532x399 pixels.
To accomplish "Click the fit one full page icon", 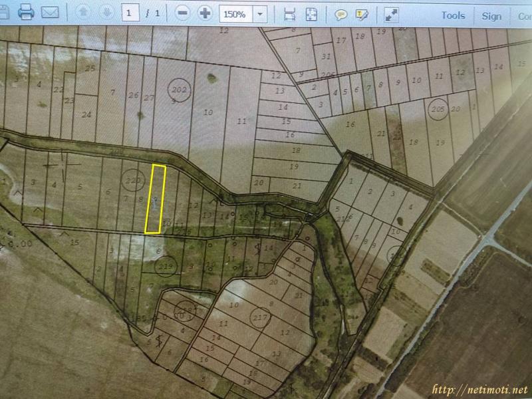I will click(x=311, y=14).
